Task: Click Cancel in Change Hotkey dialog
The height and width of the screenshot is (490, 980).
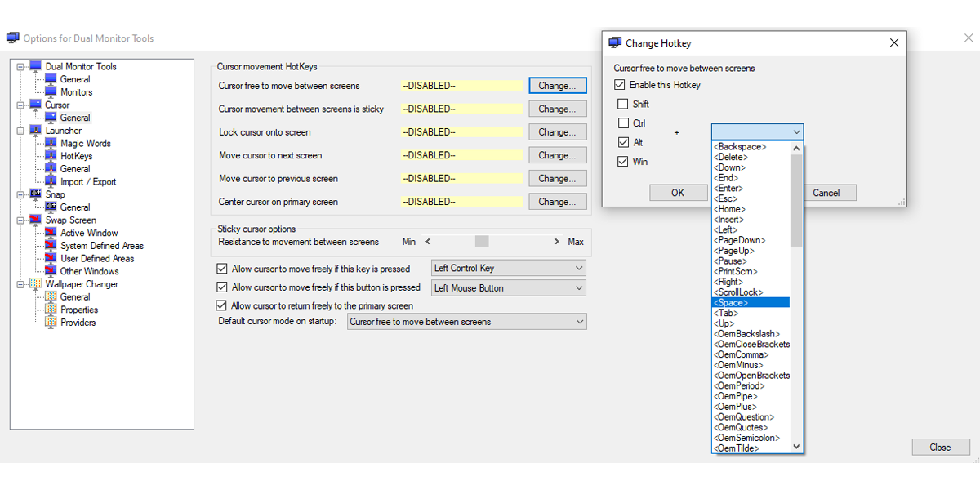Action: pos(826,193)
